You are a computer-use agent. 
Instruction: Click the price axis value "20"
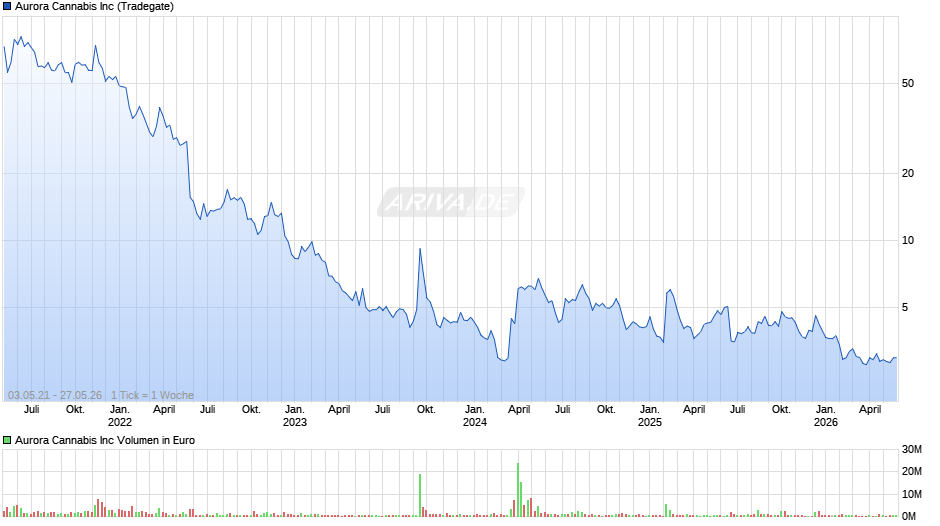click(908, 173)
